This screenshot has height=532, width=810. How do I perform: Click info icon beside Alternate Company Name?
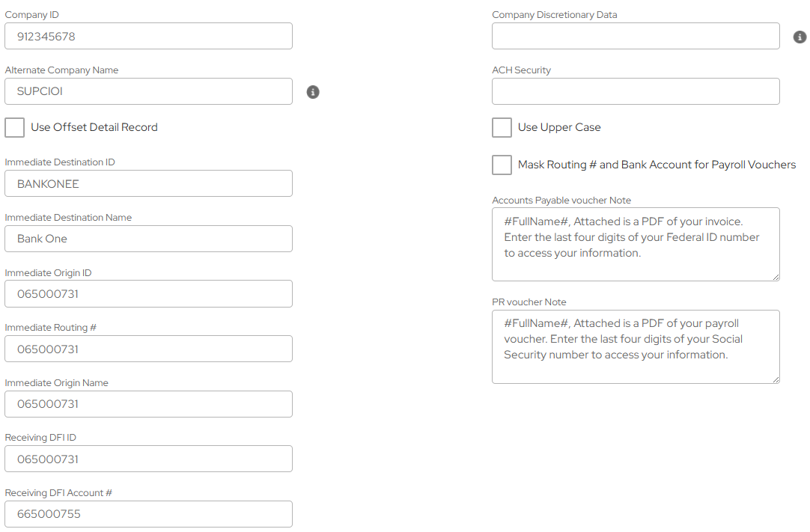[x=313, y=92]
